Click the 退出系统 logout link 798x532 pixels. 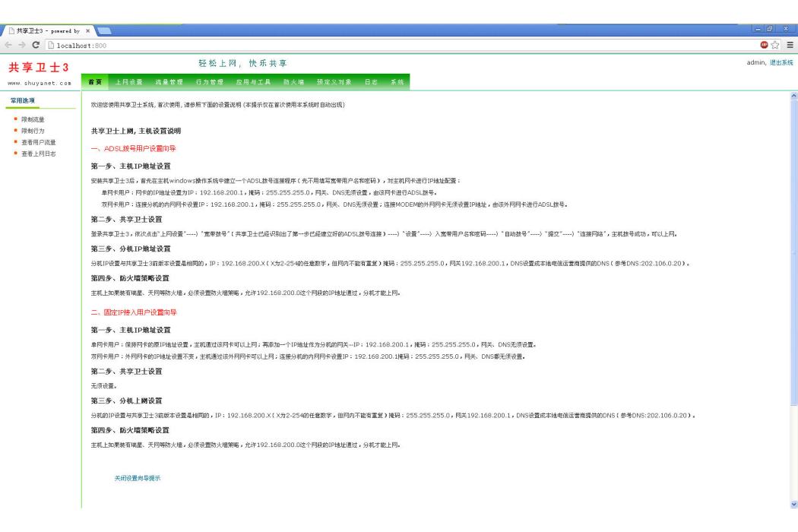781,62
